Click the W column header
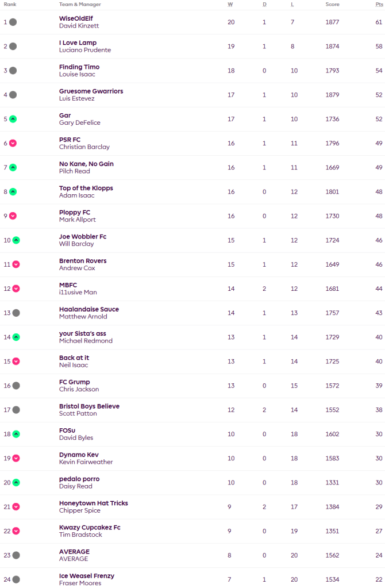Image resolution: width=385 pixels, height=588 pixels. point(230,4)
